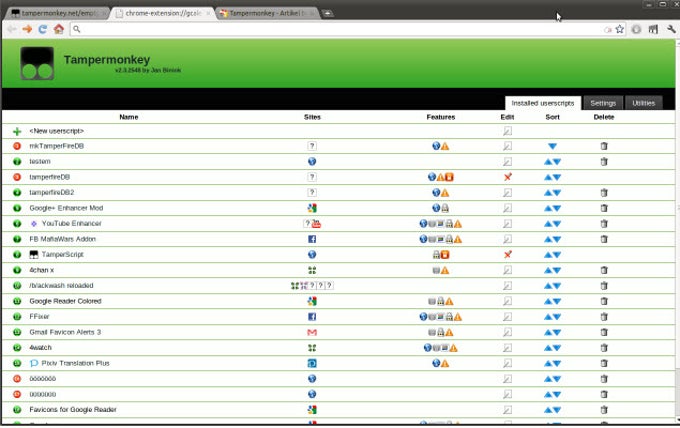Image resolution: width=680 pixels, height=428 pixels.
Task: Click the Tampermonkey extension toolbar icon
Action: (x=653, y=29)
